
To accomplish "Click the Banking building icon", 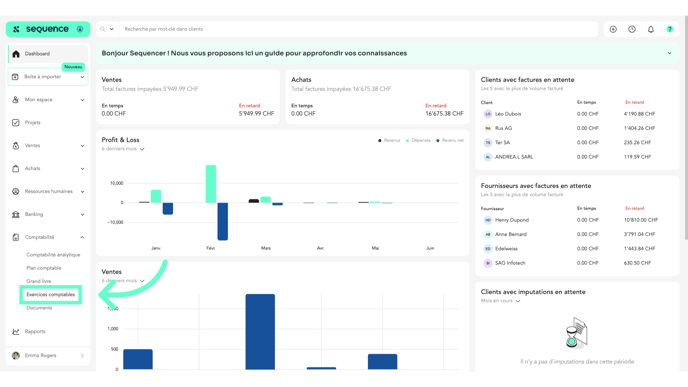I will [x=16, y=214].
